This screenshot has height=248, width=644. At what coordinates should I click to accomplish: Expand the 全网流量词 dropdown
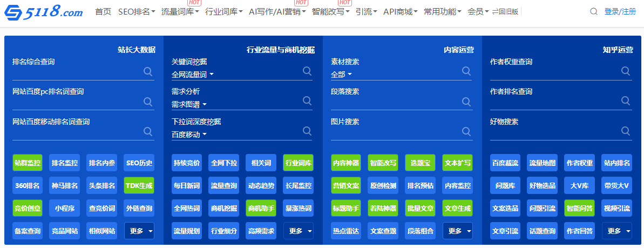193,75
